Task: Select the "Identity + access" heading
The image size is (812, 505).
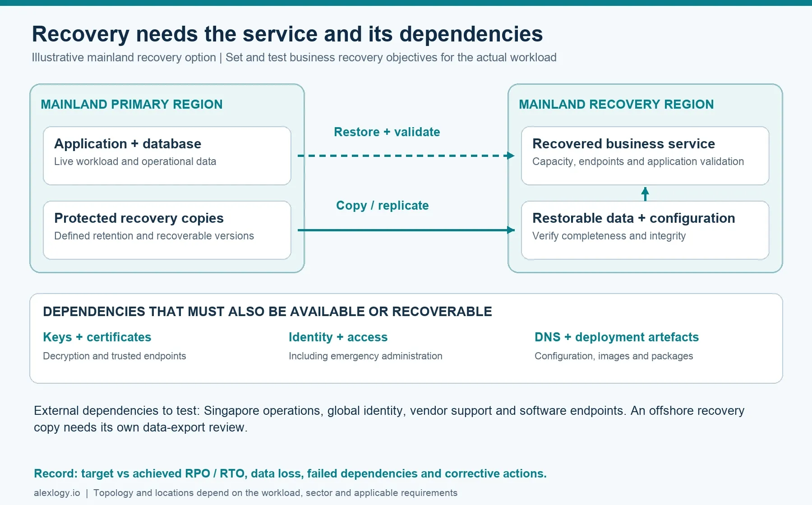Action: [x=338, y=337]
